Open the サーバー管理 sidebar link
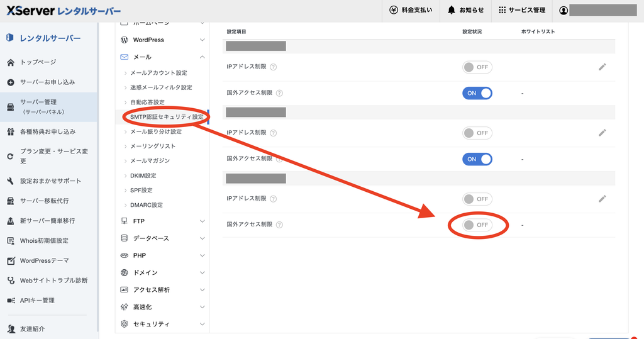The width and height of the screenshot is (644, 339). coord(48,107)
